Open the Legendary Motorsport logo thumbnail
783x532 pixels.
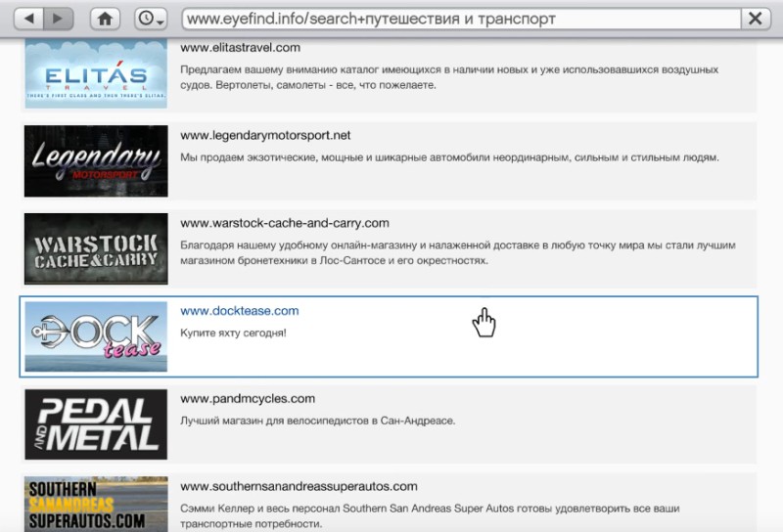96,160
